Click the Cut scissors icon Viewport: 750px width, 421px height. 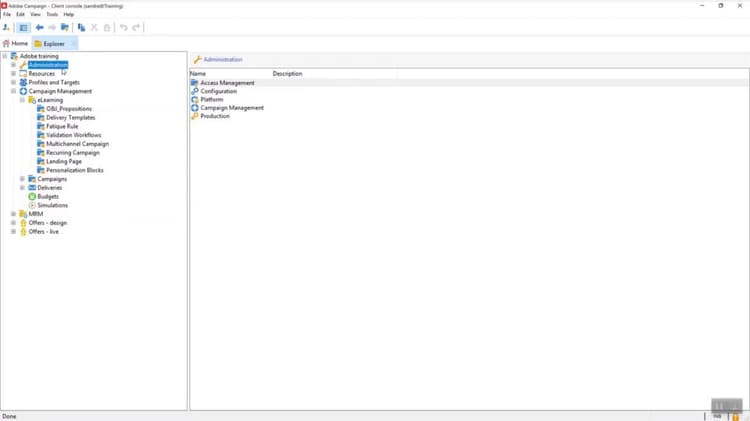click(94, 28)
